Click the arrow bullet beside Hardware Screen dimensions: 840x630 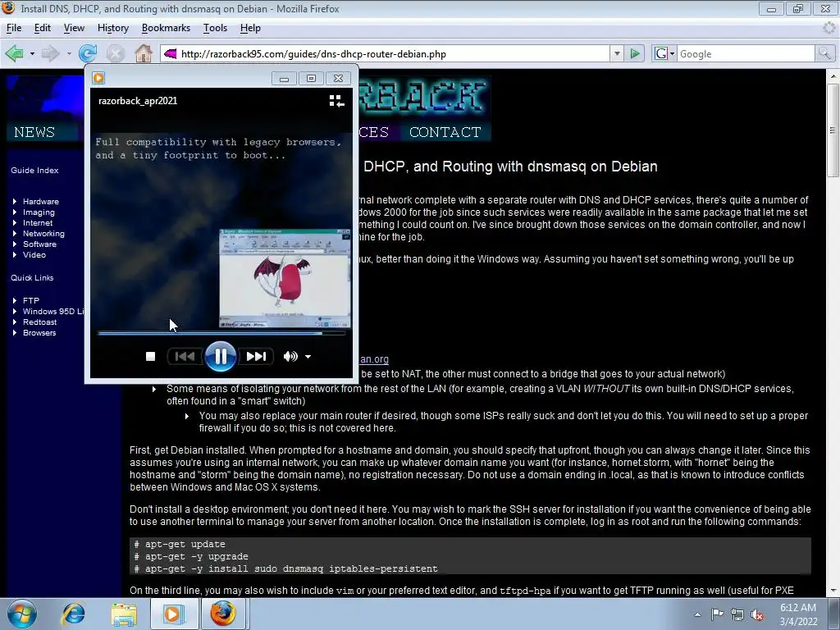(15, 202)
